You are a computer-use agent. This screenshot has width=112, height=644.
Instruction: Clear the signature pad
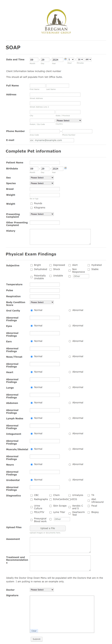(x=34, y=631)
